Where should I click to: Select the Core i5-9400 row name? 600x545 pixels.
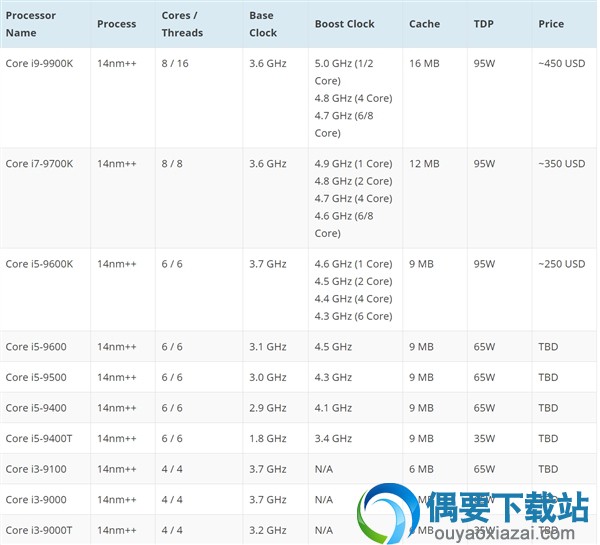[36, 408]
